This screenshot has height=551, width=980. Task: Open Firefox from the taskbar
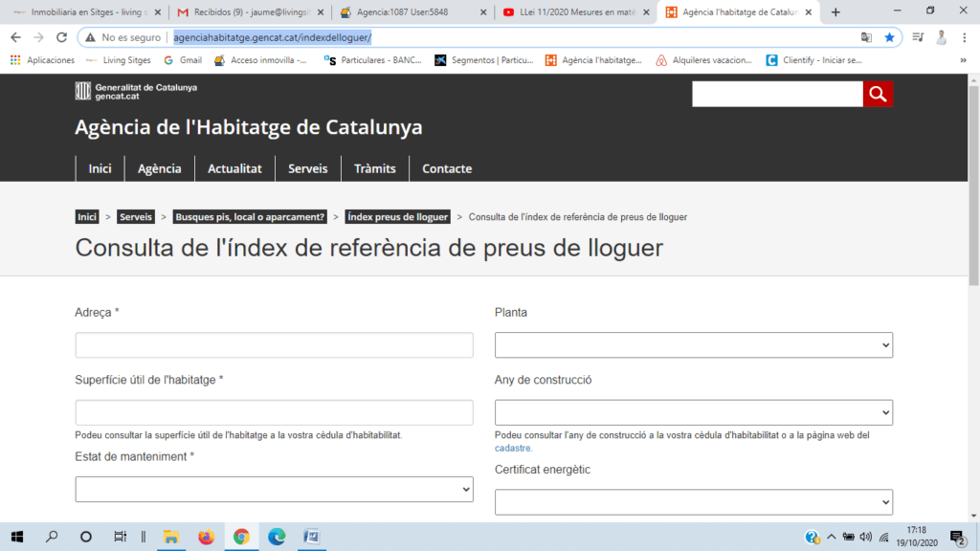pyautogui.click(x=206, y=537)
